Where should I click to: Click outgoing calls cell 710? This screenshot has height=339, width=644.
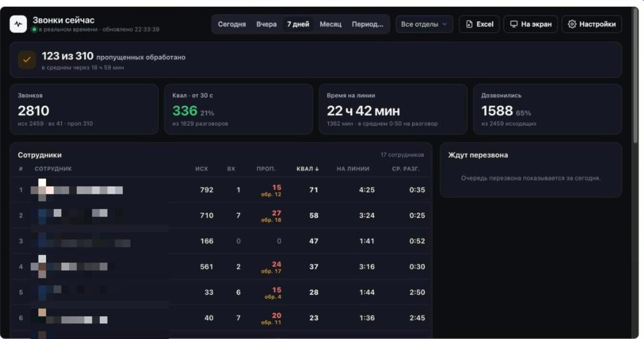(x=207, y=215)
